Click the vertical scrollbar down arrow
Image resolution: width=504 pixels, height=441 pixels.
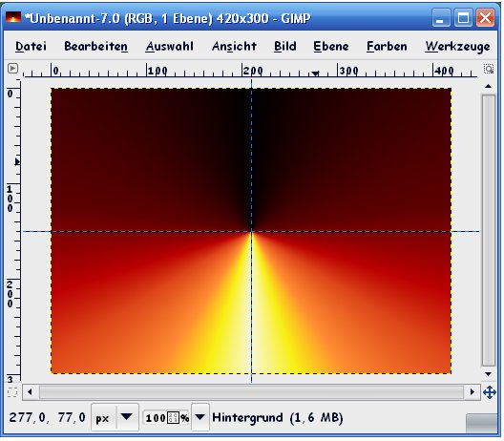489,374
